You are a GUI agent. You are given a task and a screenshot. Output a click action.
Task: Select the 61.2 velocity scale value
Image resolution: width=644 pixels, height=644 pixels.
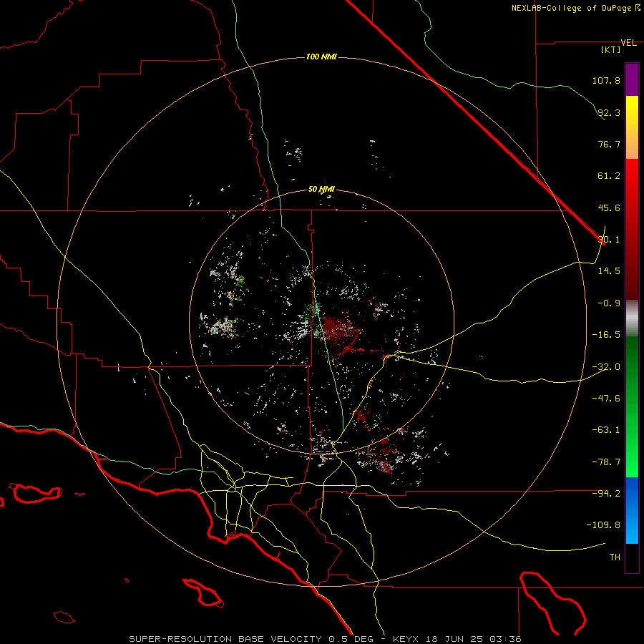coord(609,176)
